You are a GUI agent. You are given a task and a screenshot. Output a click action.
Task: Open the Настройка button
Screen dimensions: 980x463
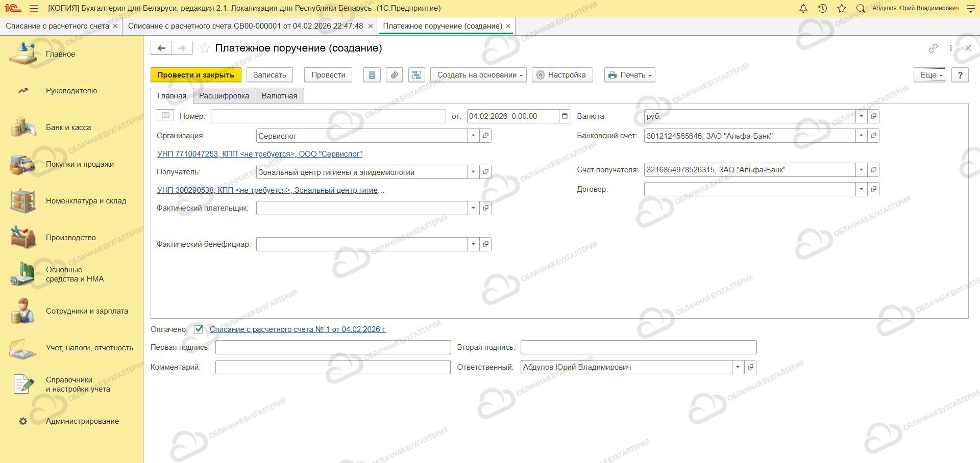562,75
